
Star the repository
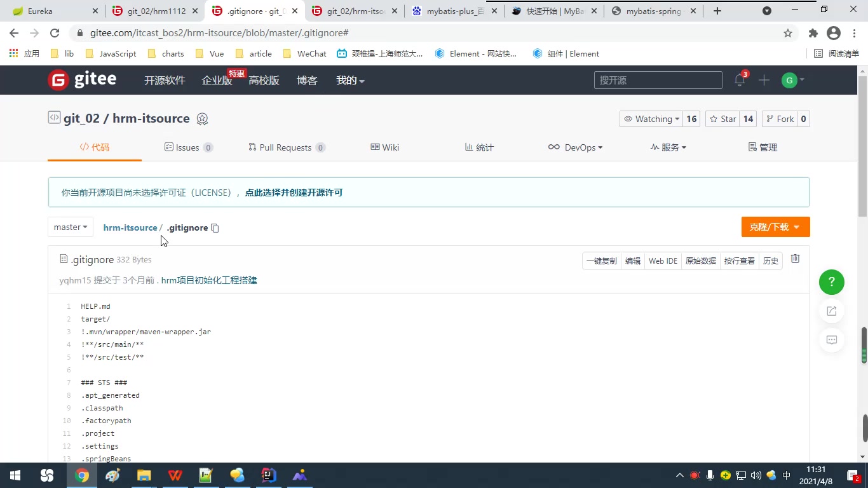coord(722,119)
